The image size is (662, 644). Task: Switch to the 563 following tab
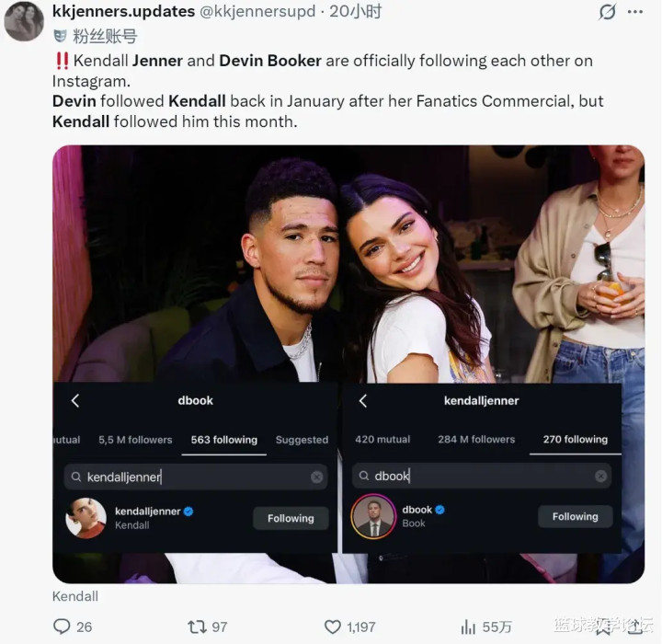click(x=223, y=440)
